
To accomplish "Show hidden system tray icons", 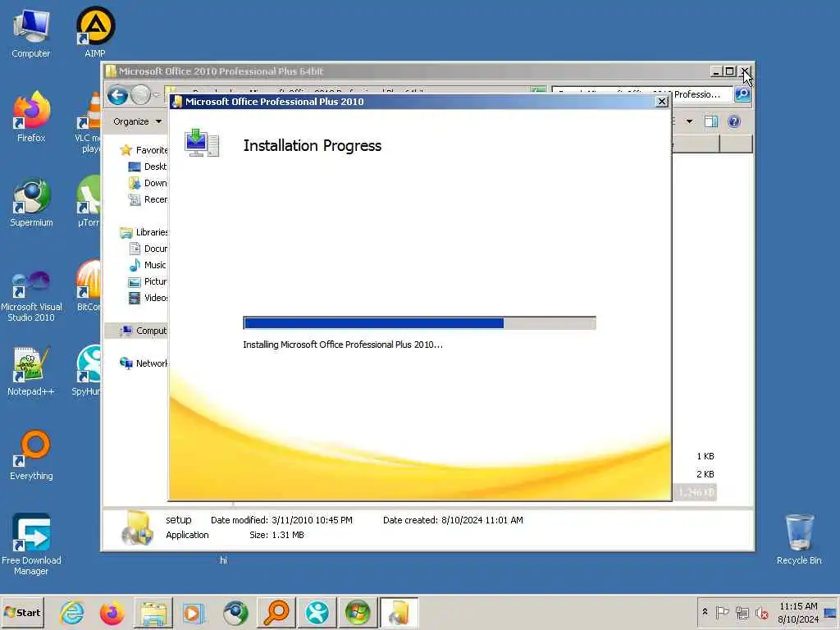I will click(x=705, y=612).
